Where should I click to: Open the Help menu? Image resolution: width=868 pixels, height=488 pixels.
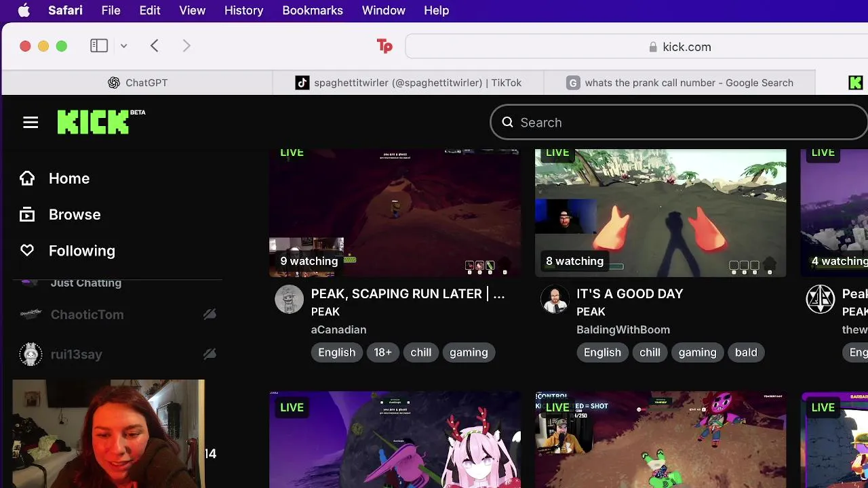(437, 10)
